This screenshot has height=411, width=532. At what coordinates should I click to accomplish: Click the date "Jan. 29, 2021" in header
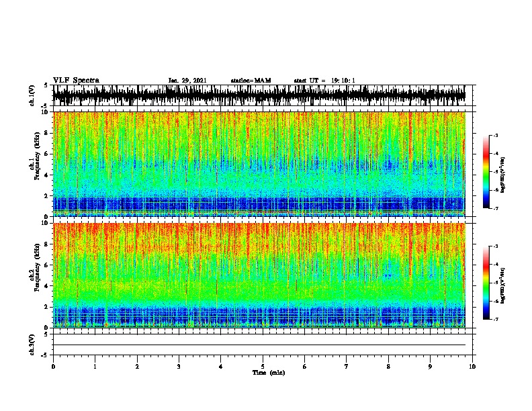[187, 81]
